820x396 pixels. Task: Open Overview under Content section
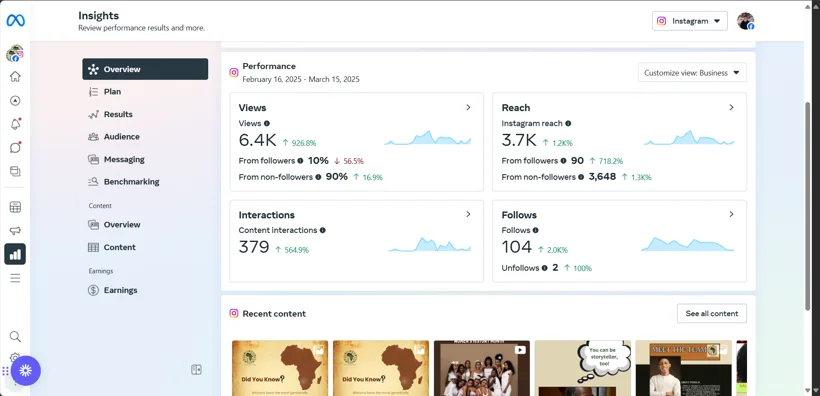click(145, 224)
